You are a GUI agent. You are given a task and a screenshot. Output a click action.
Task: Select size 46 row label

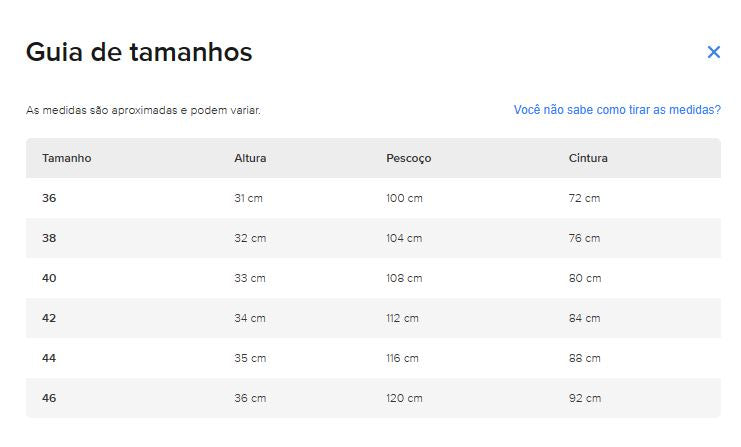(49, 398)
